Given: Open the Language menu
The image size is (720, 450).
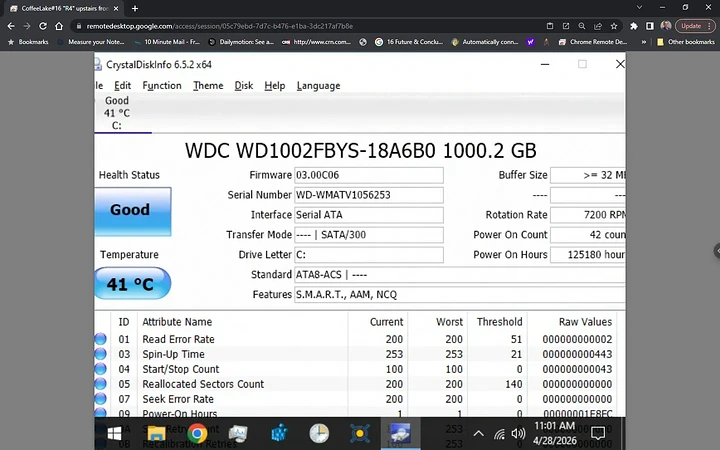Looking at the screenshot, I should tap(318, 86).
